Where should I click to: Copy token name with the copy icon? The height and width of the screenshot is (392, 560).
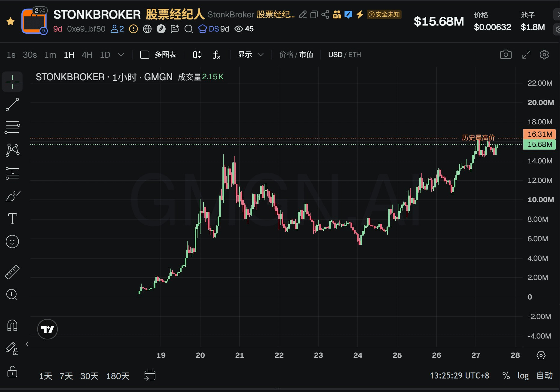click(x=314, y=14)
